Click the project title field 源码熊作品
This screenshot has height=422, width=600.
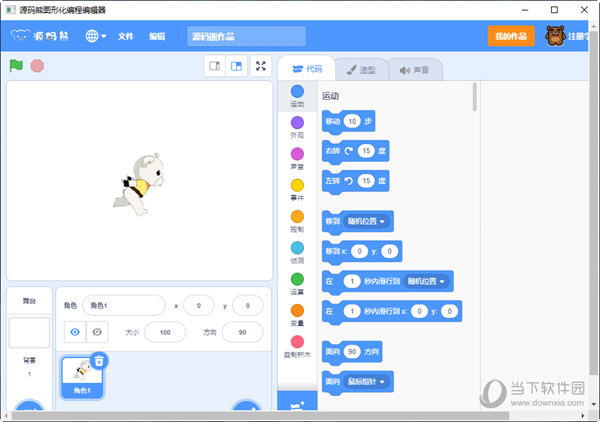[246, 36]
